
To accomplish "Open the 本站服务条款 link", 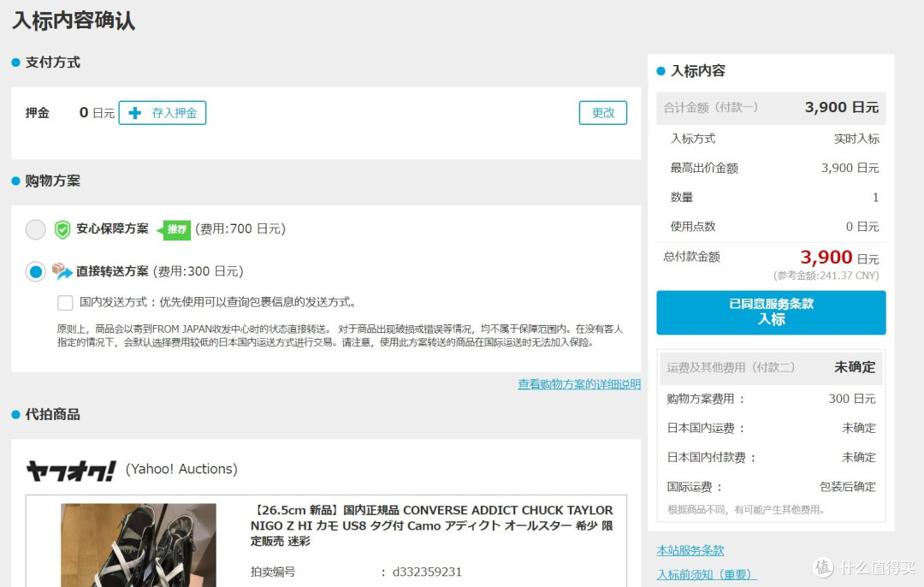I will click(x=690, y=550).
